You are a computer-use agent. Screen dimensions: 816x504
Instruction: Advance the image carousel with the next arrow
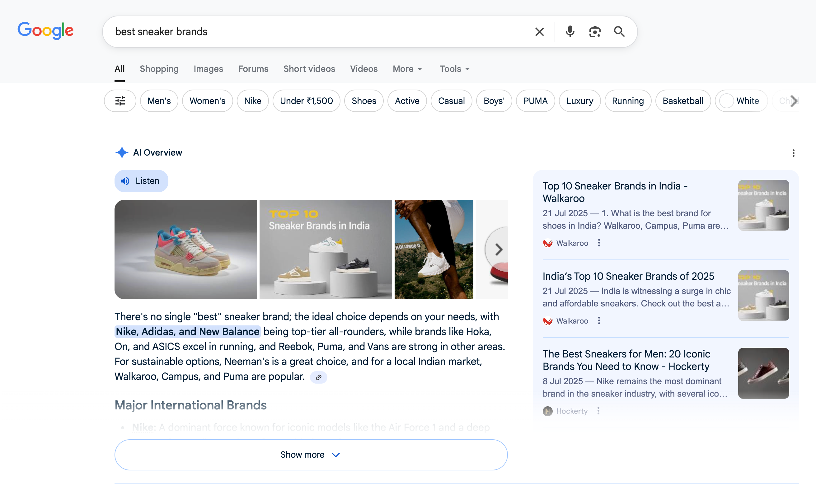(498, 249)
